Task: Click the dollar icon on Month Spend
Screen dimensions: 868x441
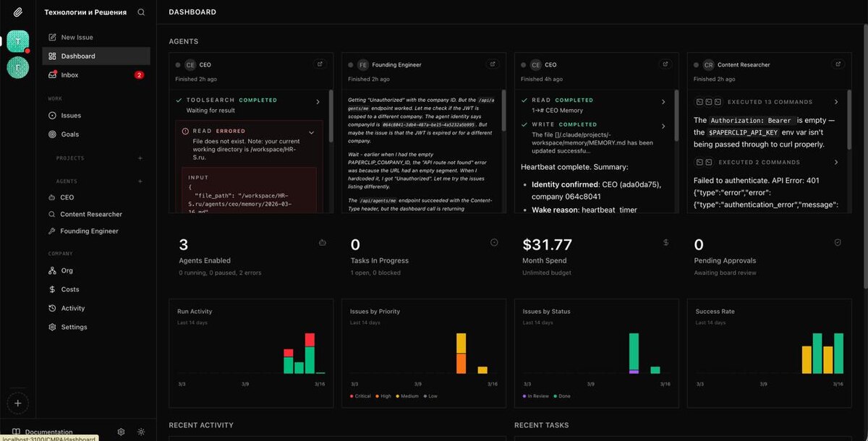Action: click(x=665, y=243)
